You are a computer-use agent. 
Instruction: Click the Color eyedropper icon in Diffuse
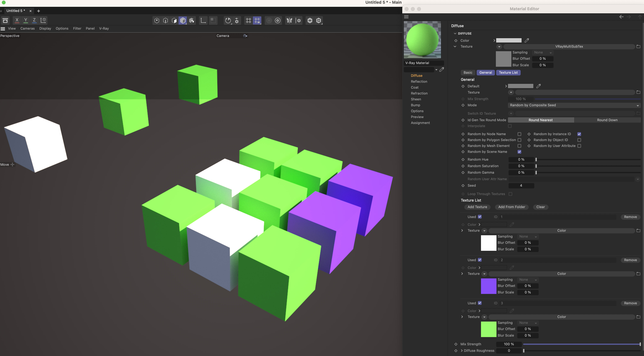pos(527,40)
